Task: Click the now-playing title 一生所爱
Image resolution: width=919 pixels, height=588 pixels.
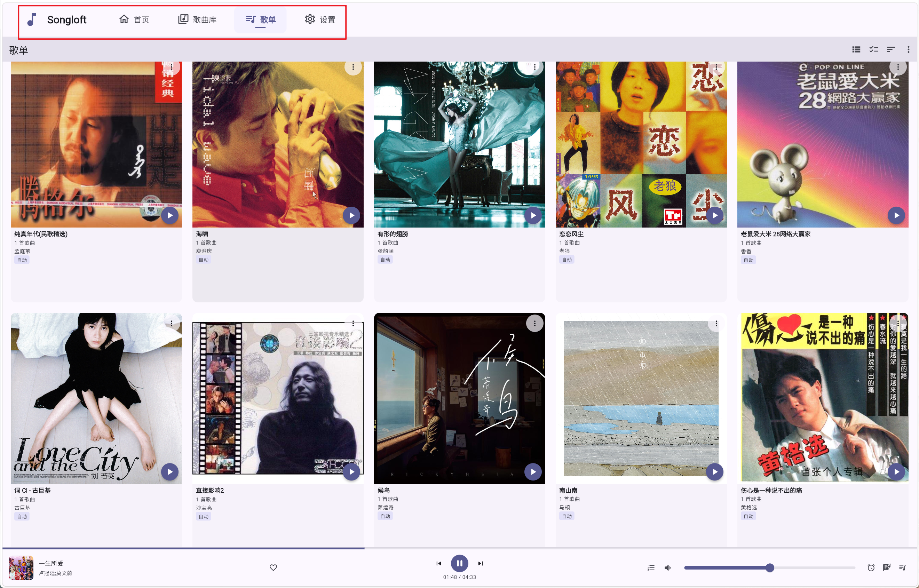Action: [51, 563]
